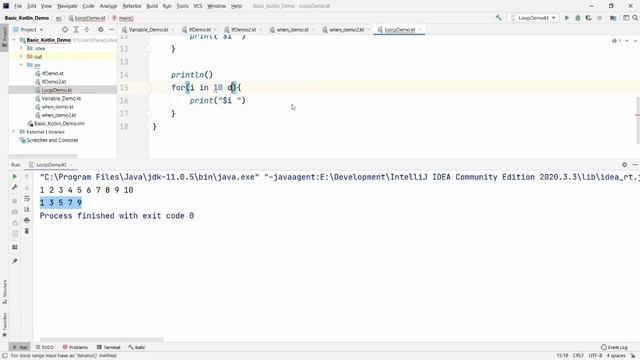This screenshot has width=640, height=360.
Task: Open the Refactor menu
Action: [x=132, y=6]
